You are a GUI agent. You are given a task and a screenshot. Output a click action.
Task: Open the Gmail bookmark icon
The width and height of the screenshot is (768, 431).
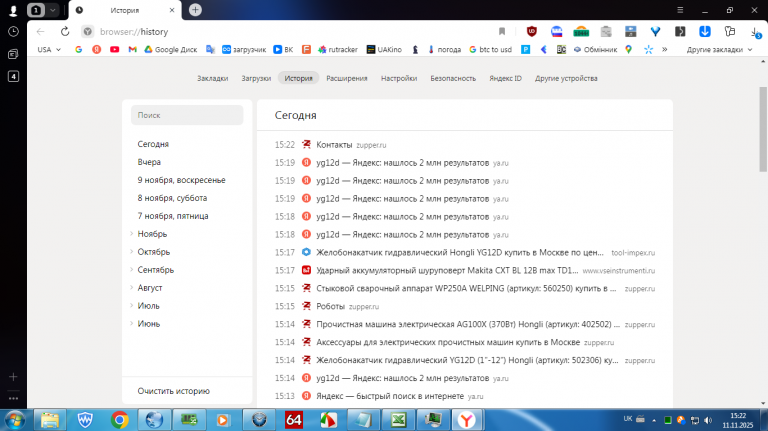[x=132, y=49]
